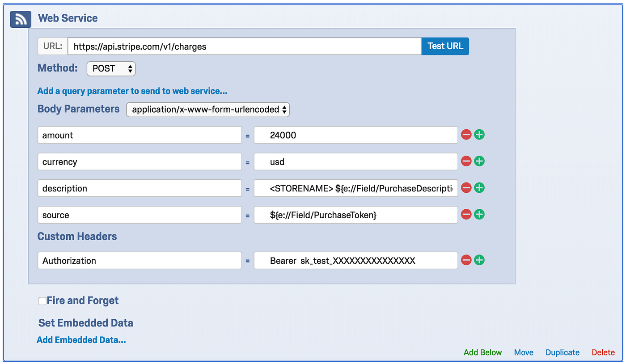This screenshot has height=364, width=626.
Task: Remove the currency body parameter
Action: click(x=466, y=161)
